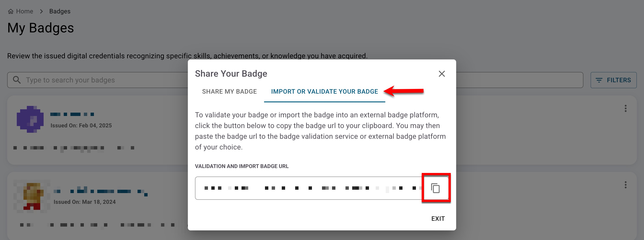Copy the badge URL to clipboard

coord(435,188)
